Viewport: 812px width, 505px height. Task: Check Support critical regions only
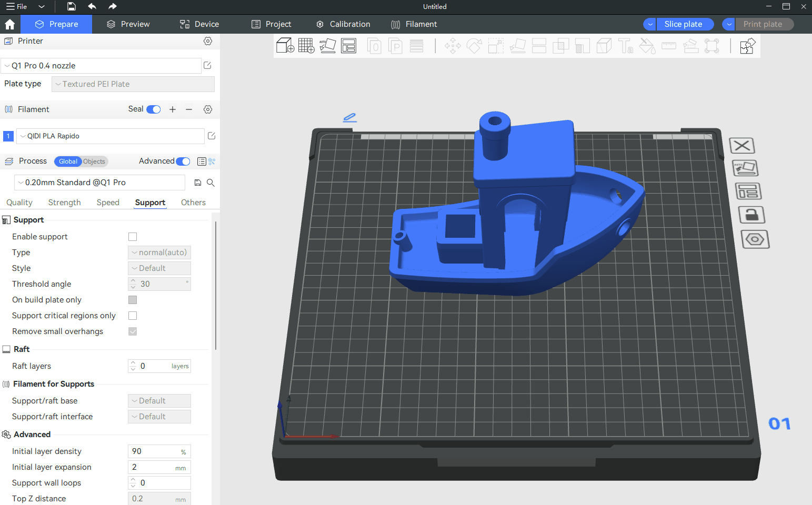(133, 316)
